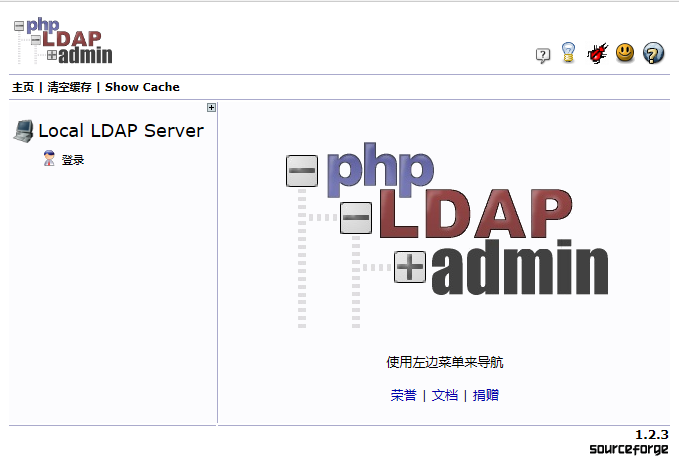The image size is (679, 459).
Task: Click the computer icon beside Local LDAP Server
Action: tap(23, 131)
